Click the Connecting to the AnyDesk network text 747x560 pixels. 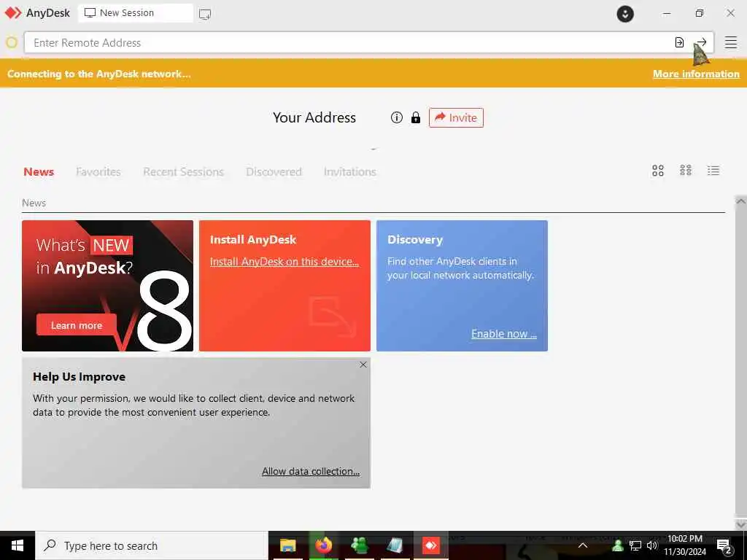tap(99, 74)
